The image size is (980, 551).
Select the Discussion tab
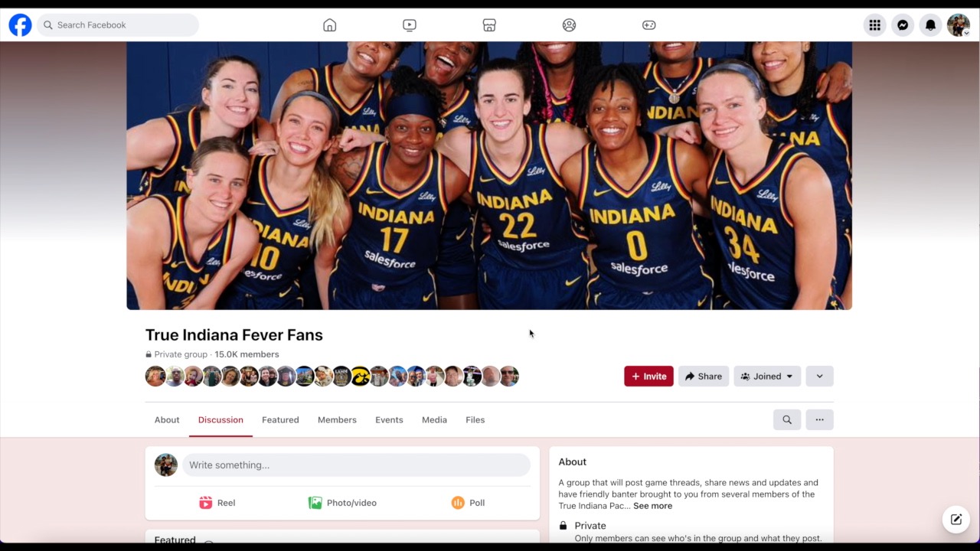(220, 419)
